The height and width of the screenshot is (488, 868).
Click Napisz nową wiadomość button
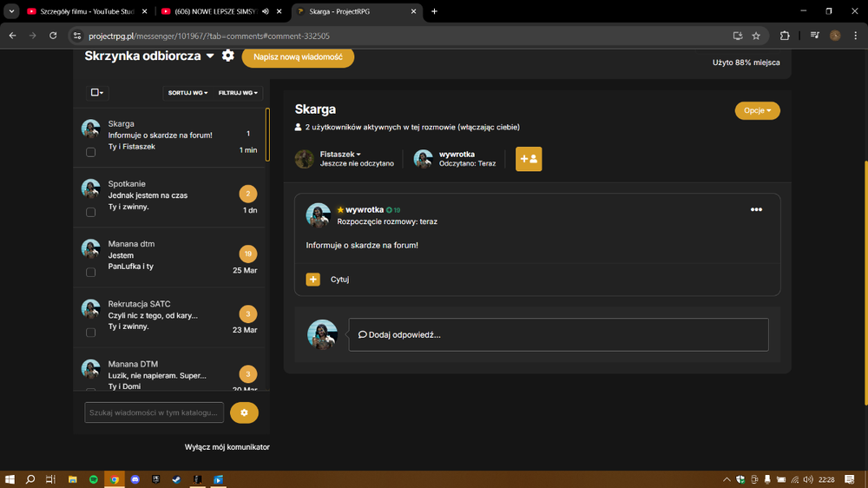(298, 57)
